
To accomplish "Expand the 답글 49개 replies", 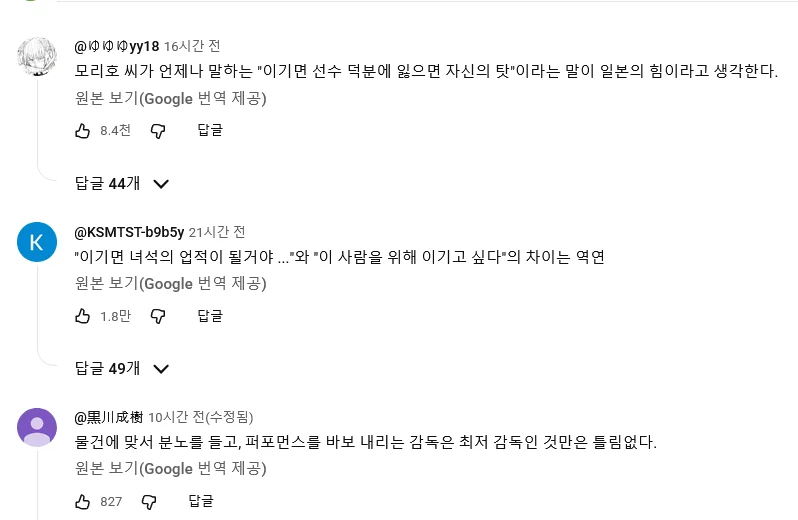I will (x=122, y=368).
